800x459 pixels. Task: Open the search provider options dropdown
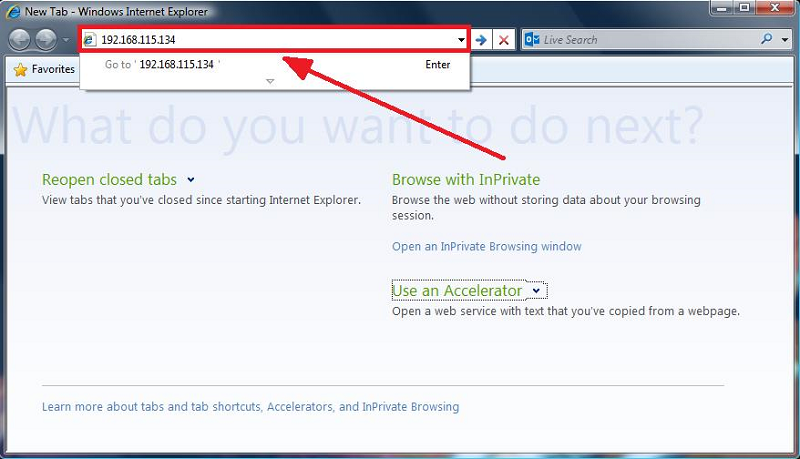[x=785, y=39]
